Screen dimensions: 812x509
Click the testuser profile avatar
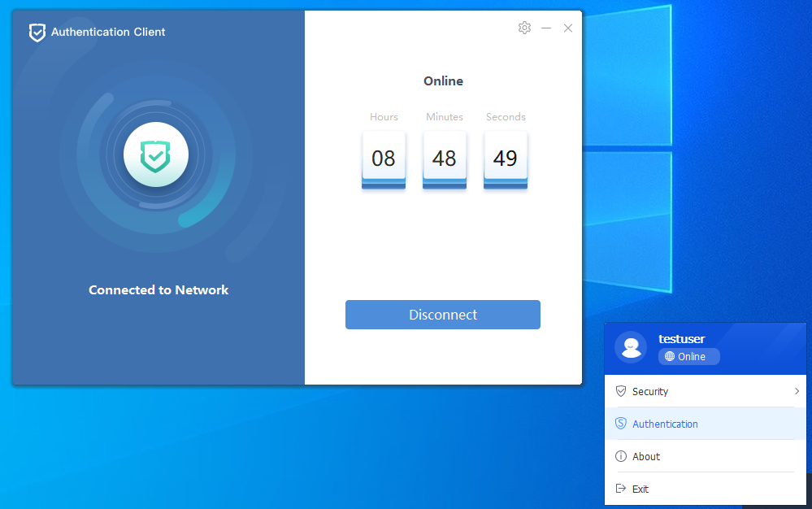tap(631, 347)
